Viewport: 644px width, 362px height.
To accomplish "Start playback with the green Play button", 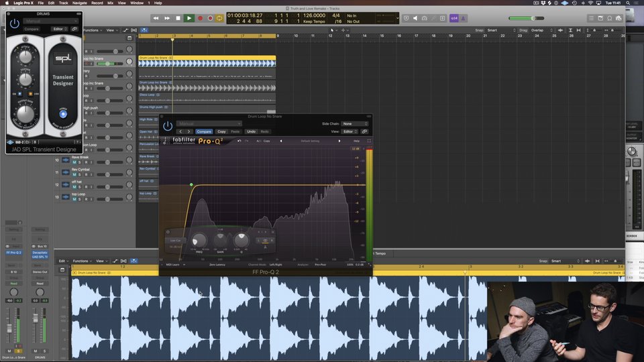I will (x=189, y=18).
